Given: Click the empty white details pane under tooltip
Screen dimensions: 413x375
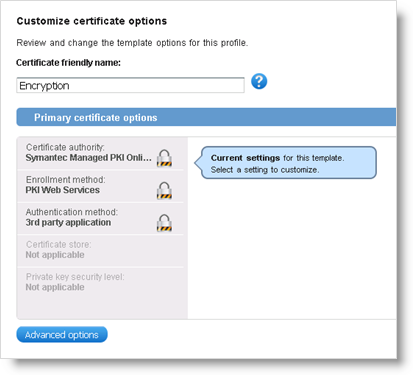Looking at the screenshot, I should tap(292, 248).
